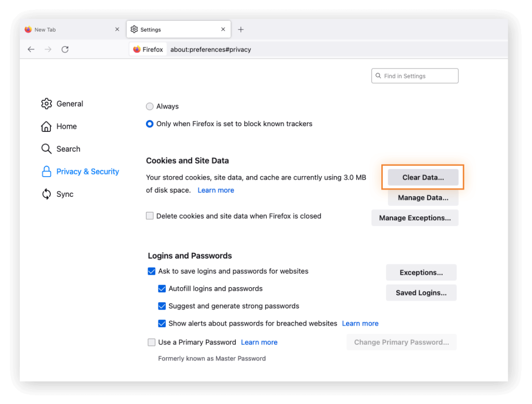Open the General settings category
This screenshot has height=404, width=532.
tap(70, 104)
